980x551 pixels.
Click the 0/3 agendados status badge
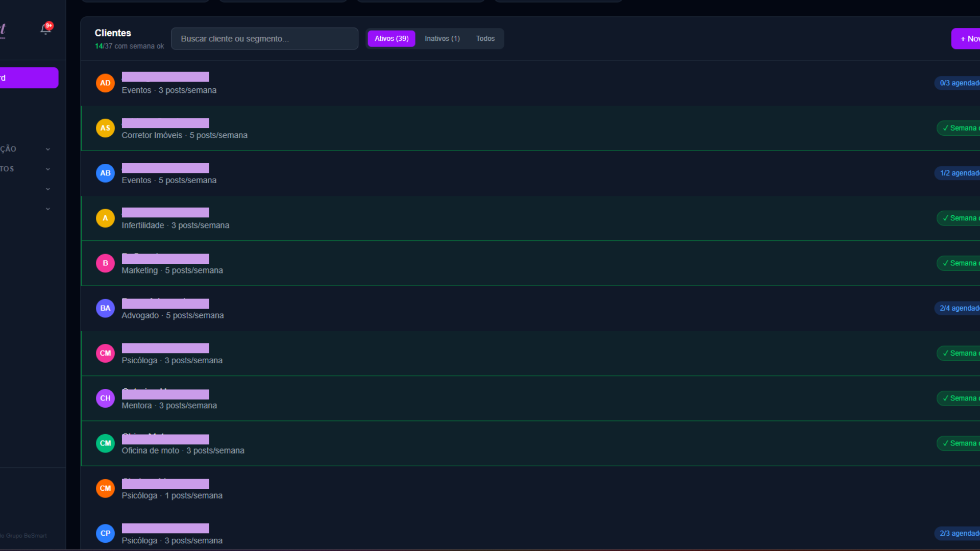click(x=959, y=83)
